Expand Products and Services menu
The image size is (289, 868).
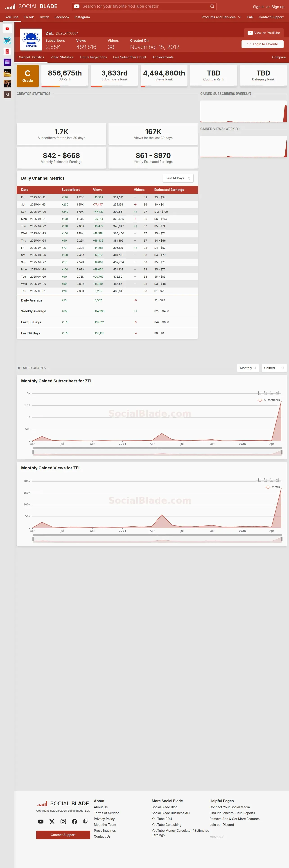click(x=221, y=17)
